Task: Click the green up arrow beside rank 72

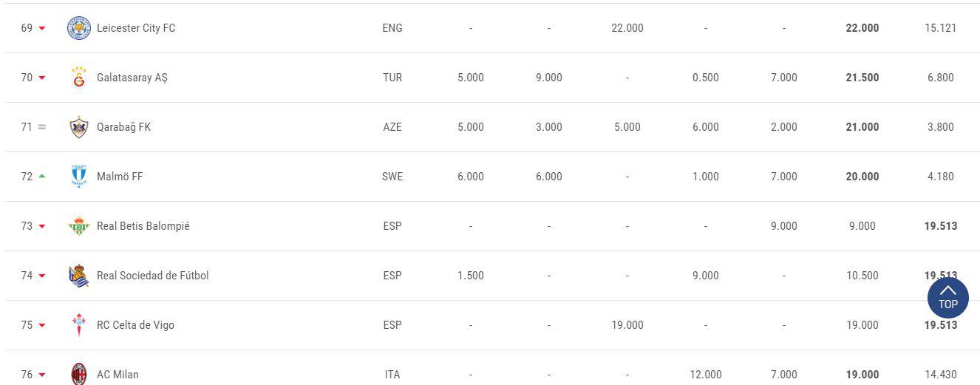Action: coord(42,177)
